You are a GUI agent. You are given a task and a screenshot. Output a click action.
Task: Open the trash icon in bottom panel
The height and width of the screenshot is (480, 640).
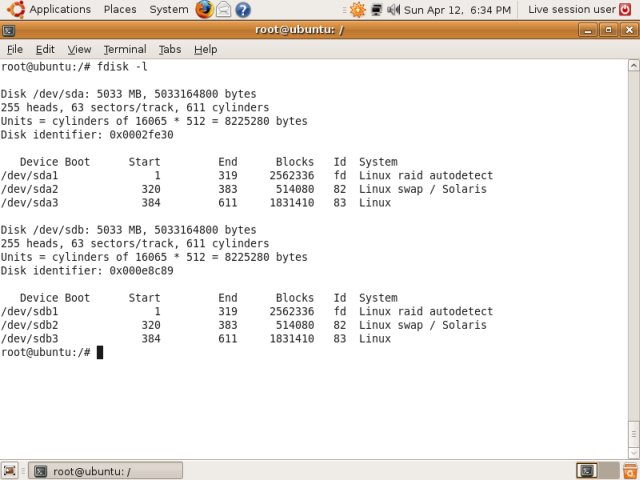(631, 471)
